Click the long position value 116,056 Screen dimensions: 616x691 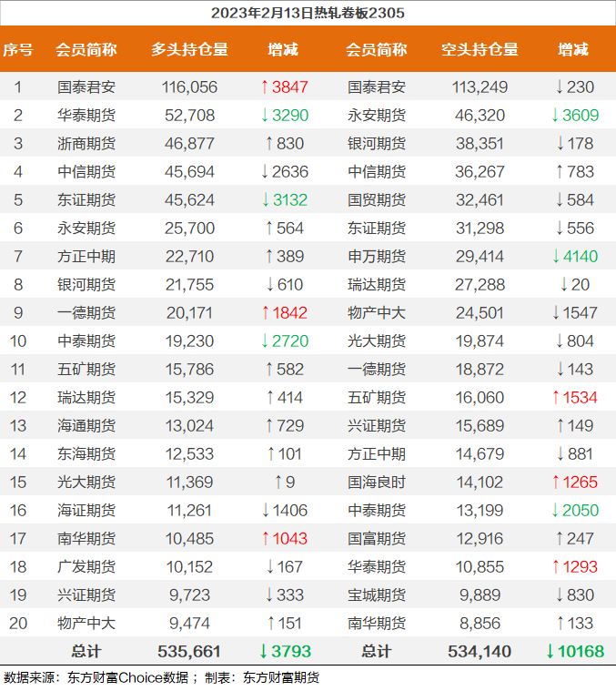(189, 87)
